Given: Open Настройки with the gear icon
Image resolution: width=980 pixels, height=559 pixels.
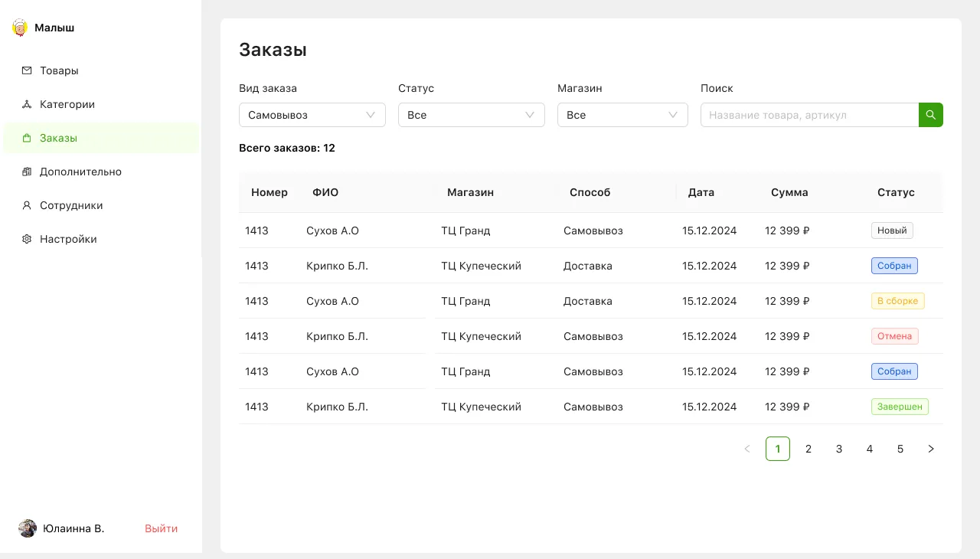Looking at the screenshot, I should [x=25, y=239].
